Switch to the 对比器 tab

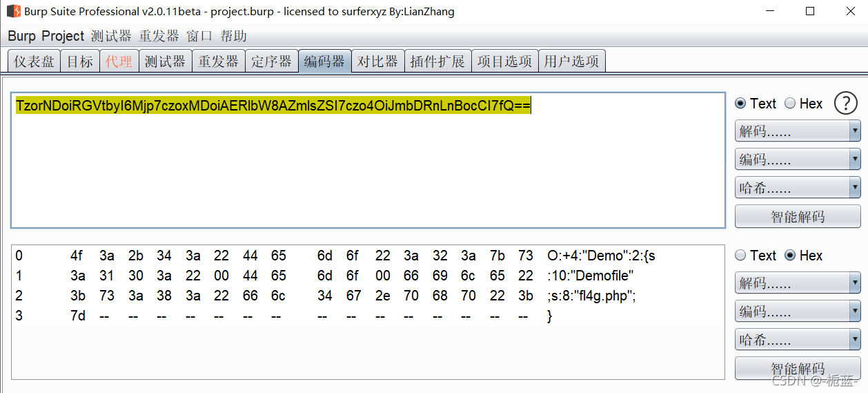pyautogui.click(x=377, y=61)
